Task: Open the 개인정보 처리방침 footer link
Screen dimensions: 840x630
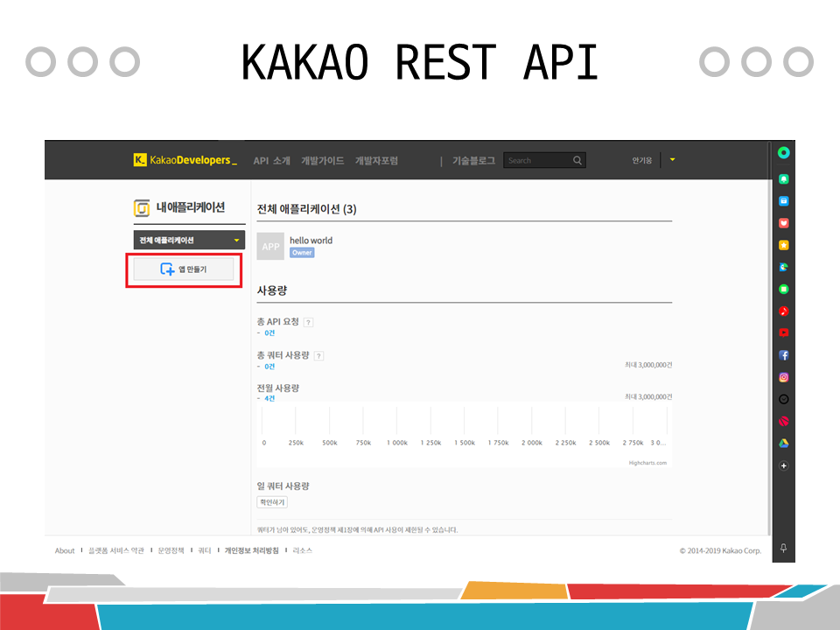Action: (x=252, y=550)
